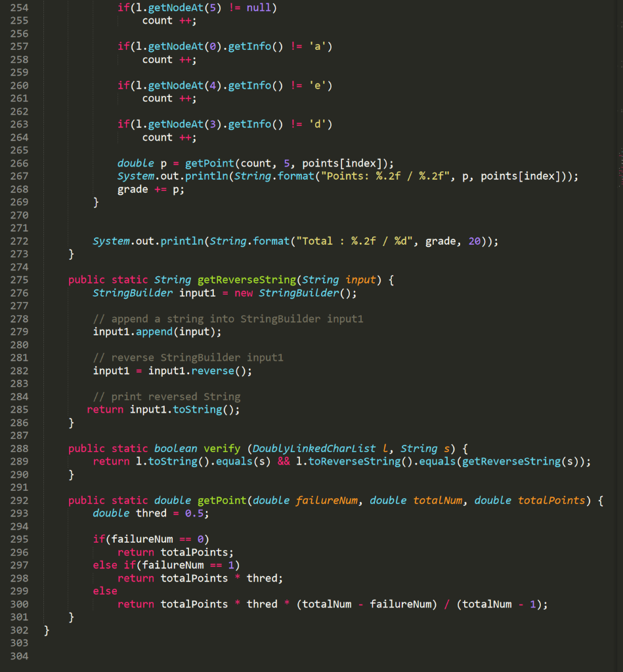Click the boolean keyword on line 288
Viewport: 623px width, 672px height.
point(176,448)
